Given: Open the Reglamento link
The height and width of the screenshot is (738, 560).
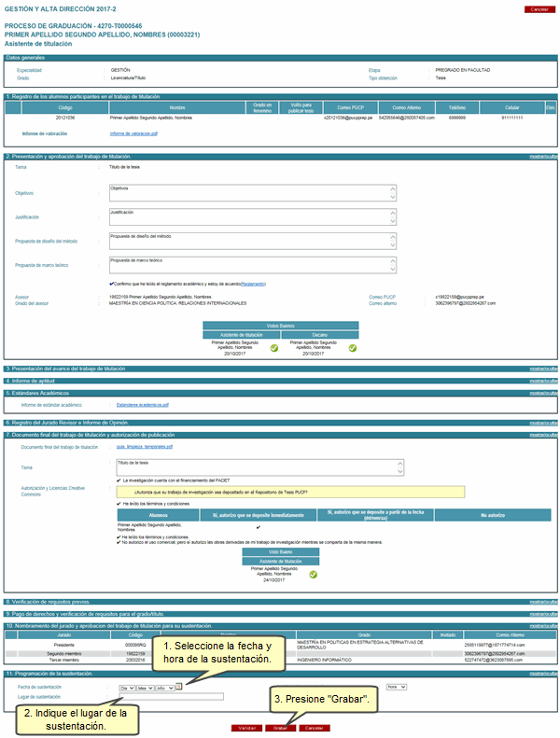Looking at the screenshot, I should point(253,284).
